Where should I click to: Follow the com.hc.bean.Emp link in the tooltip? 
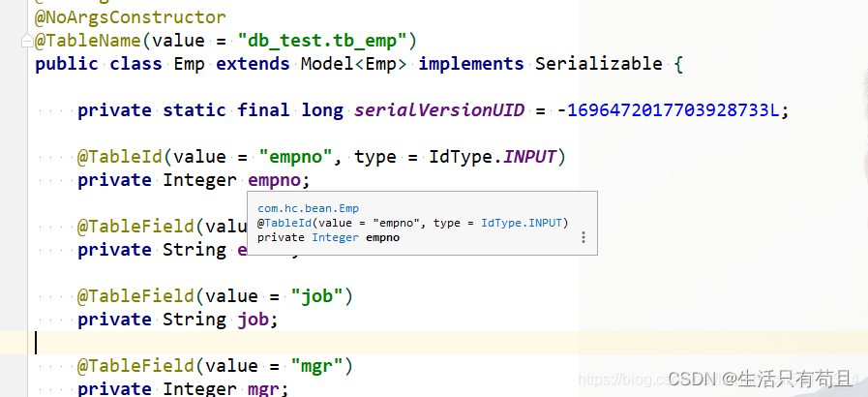point(309,209)
